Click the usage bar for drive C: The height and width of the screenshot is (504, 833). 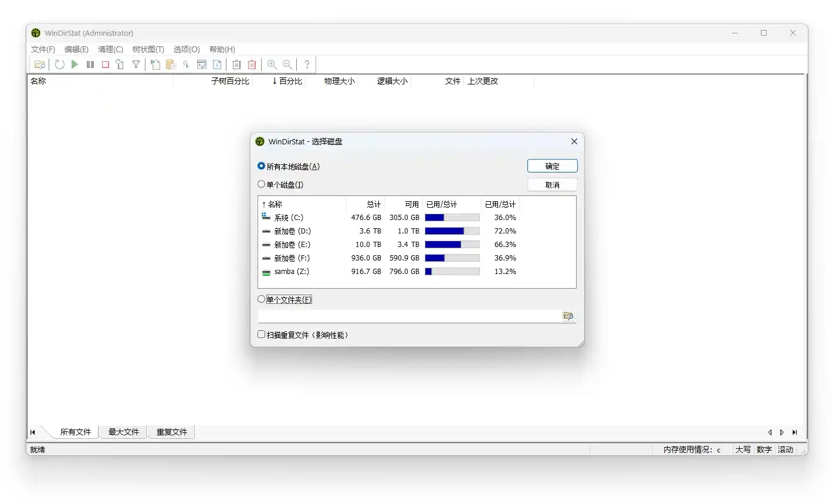(x=452, y=218)
